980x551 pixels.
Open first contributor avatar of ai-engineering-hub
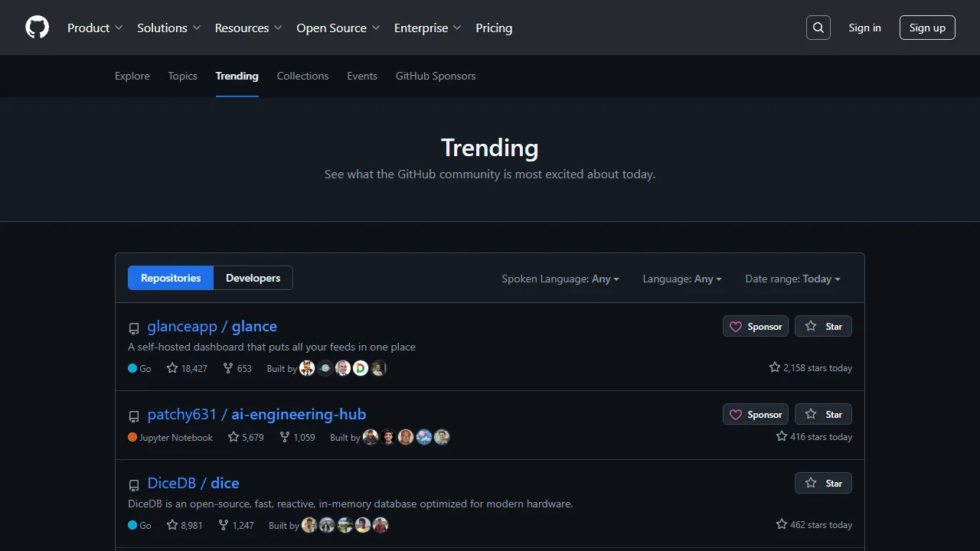coord(371,437)
